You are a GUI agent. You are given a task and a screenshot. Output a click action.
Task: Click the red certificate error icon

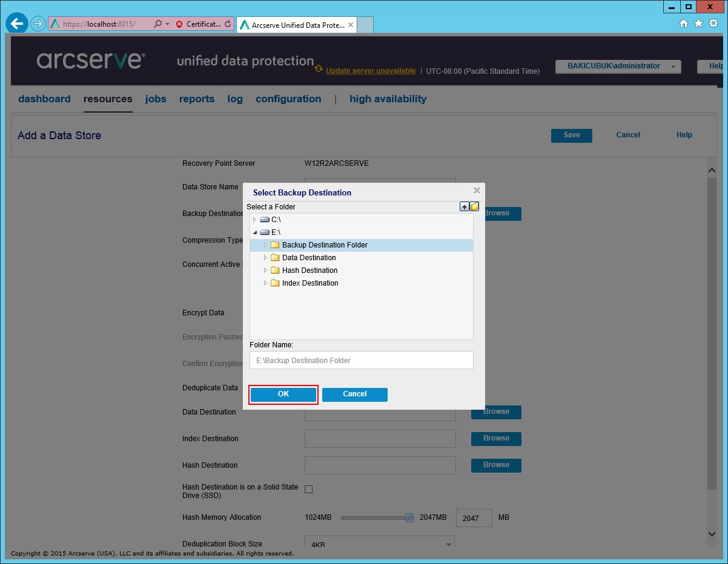click(x=179, y=24)
